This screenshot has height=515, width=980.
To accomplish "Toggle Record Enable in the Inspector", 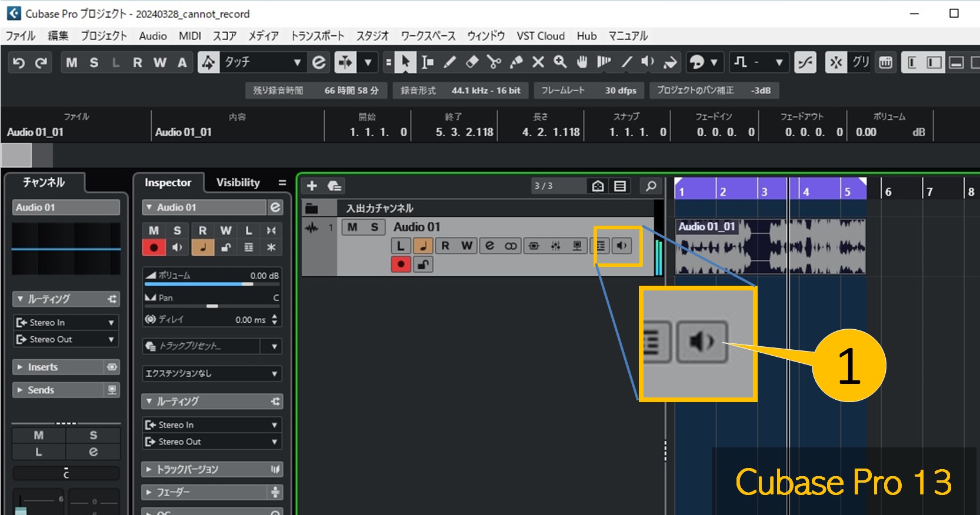I will coord(154,248).
